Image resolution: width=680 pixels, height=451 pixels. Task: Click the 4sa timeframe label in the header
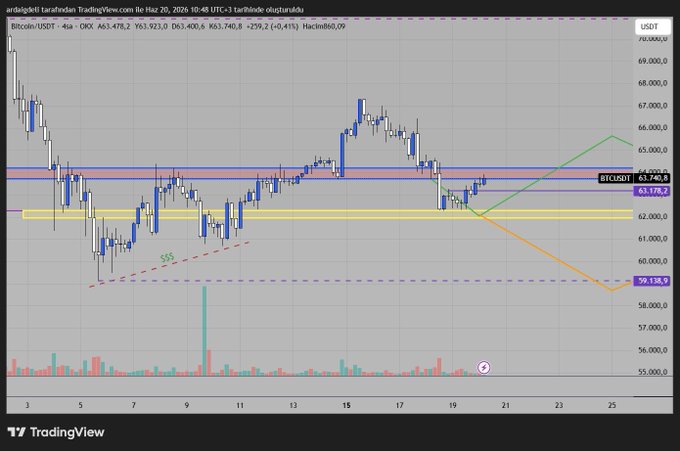point(67,26)
